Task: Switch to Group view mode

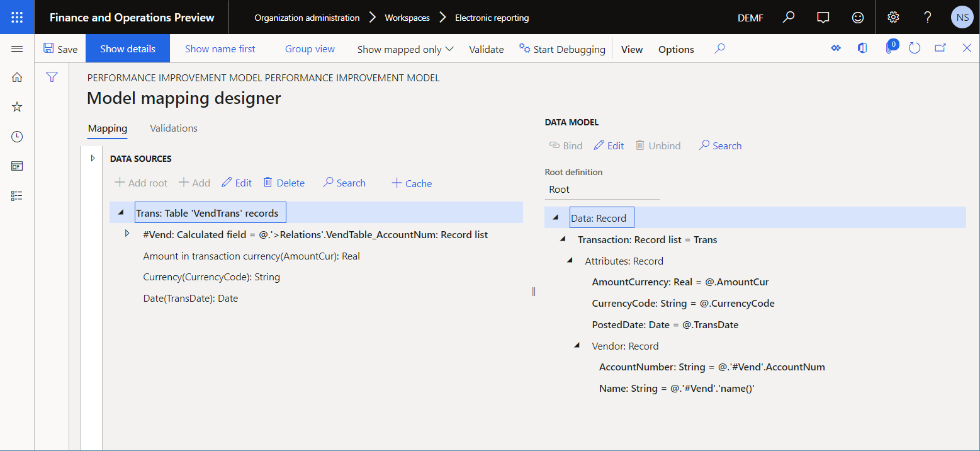Action: [310, 48]
